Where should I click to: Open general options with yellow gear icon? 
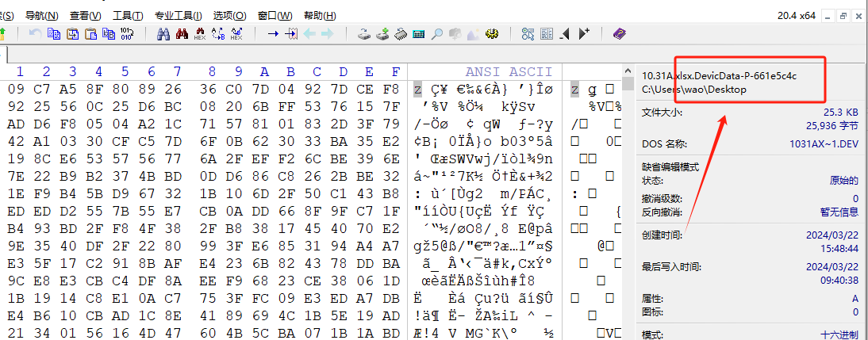click(492, 33)
